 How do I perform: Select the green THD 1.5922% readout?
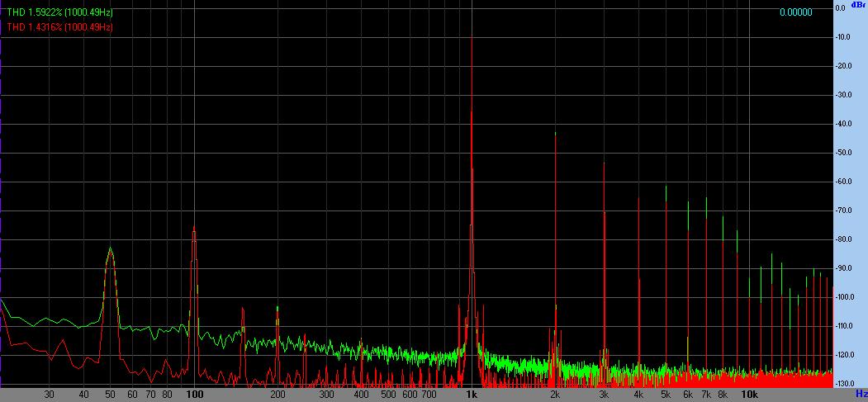click(x=59, y=12)
